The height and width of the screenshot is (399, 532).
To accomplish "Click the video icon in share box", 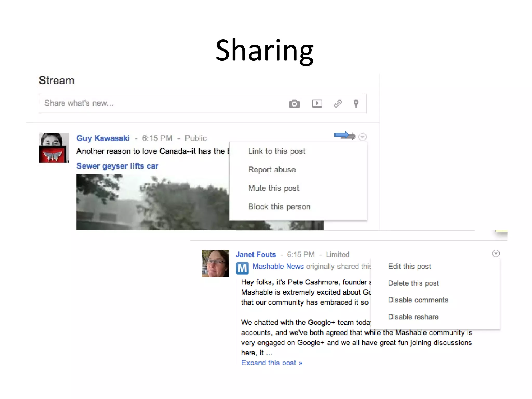I will click(x=317, y=103).
